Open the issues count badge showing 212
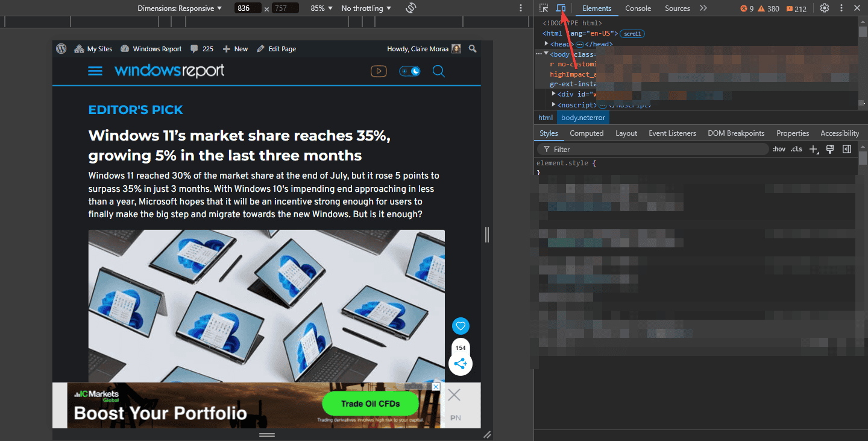The width and height of the screenshot is (868, 441). (796, 8)
